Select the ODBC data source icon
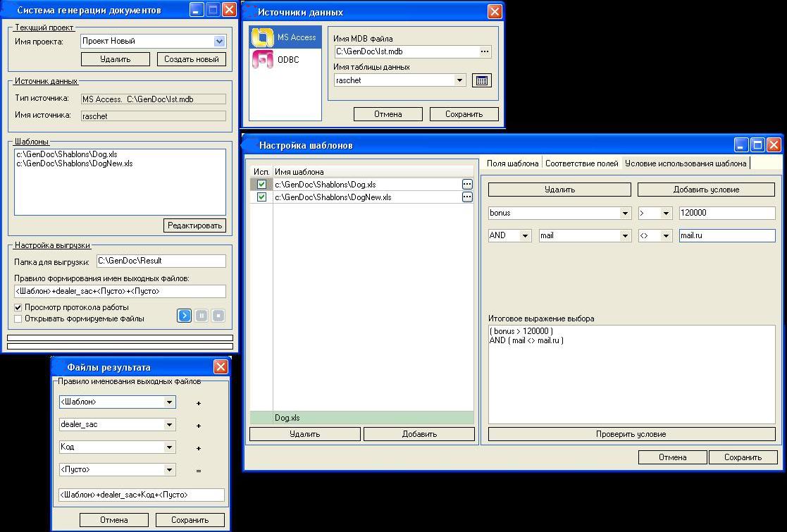Viewport: 787px width, 532px height. click(263, 59)
